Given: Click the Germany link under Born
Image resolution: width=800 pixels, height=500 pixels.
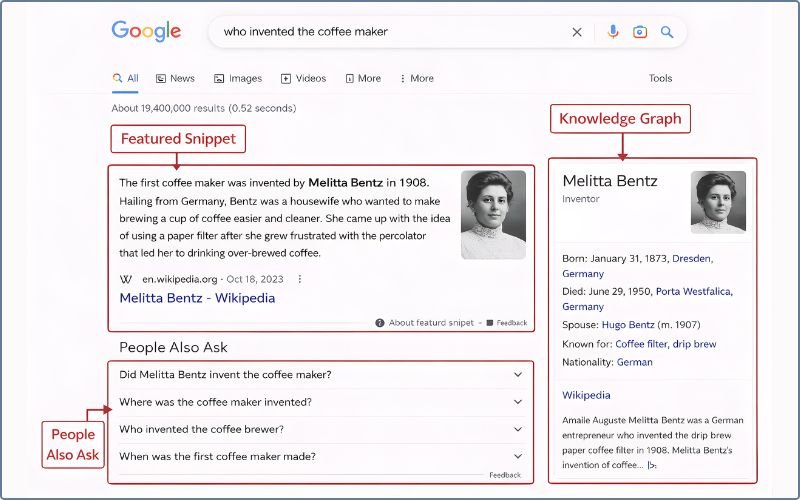Looking at the screenshot, I should 583,274.
